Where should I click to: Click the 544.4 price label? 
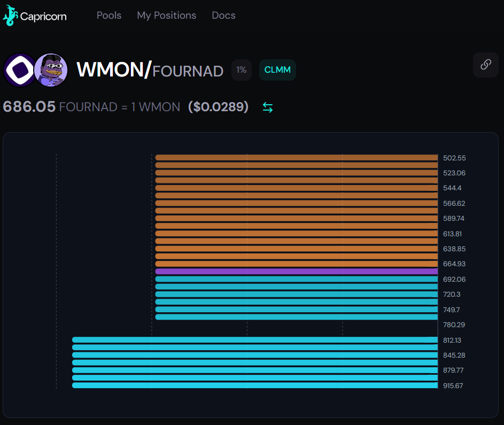452,188
